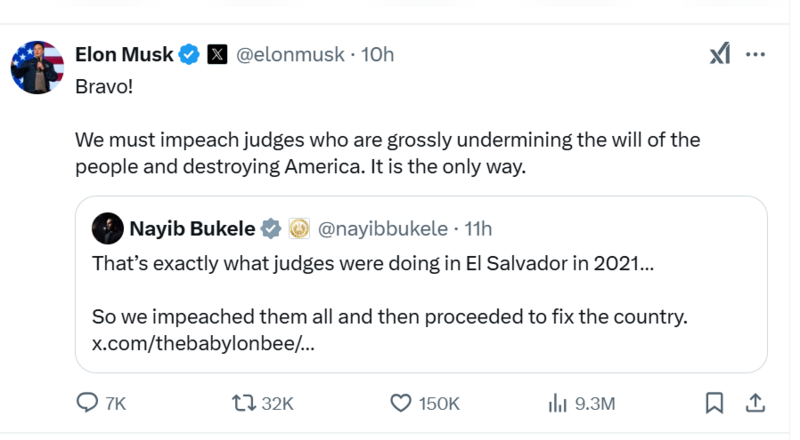Click the share post icon
The height and width of the screenshot is (440, 800).
pyautogui.click(x=756, y=402)
